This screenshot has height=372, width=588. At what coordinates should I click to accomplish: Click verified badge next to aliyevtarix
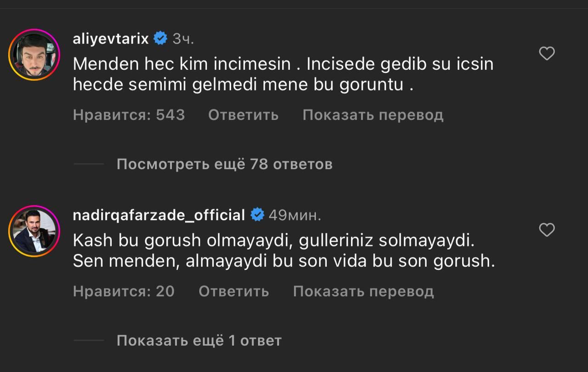160,39
